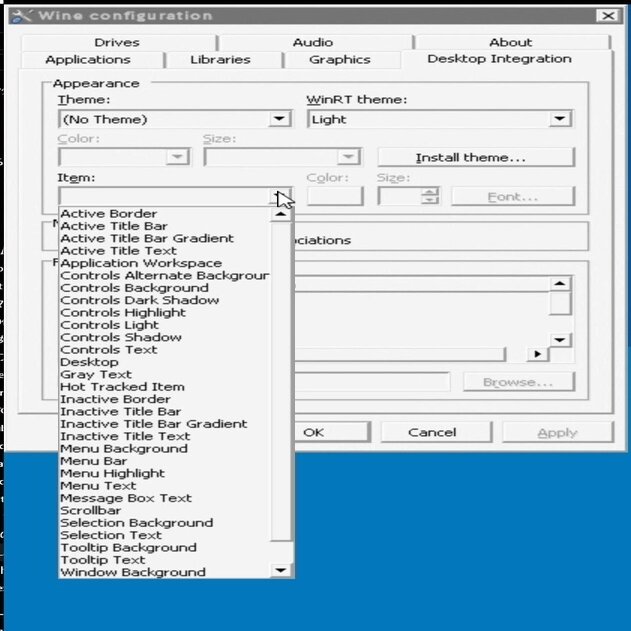Select the Desktop Integration tab
Screen dimensions: 631x631
499,59
